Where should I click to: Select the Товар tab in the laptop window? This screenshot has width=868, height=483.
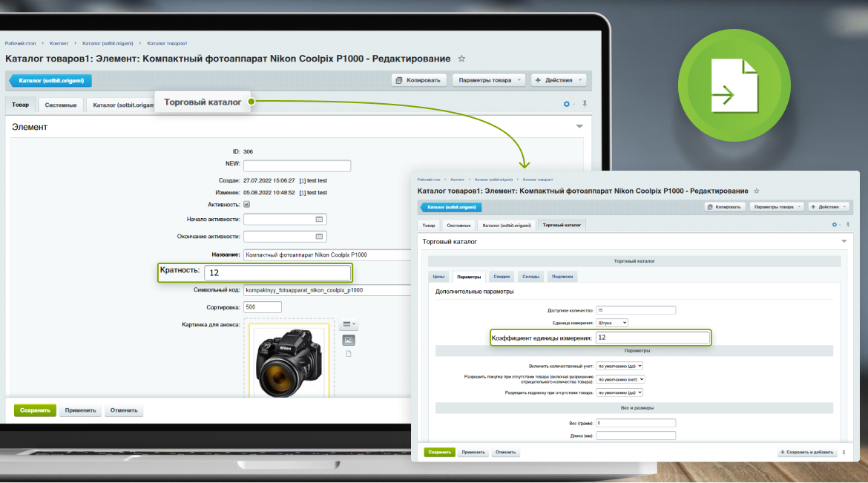tap(21, 105)
